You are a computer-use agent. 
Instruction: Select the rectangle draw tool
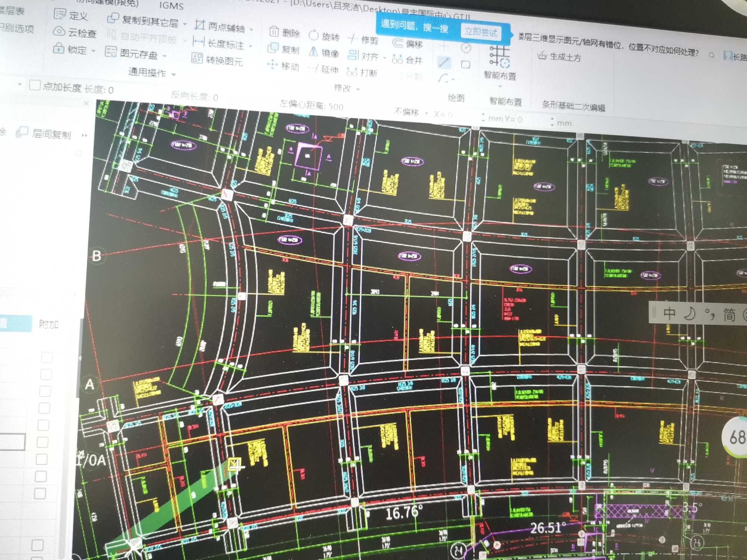pos(466,65)
